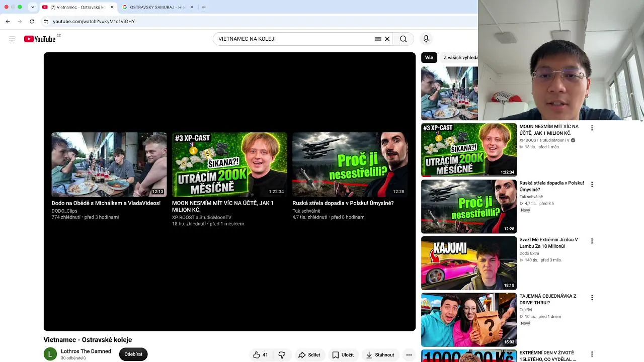Open sidebar UTRÁCÍM 200K MĚSÍČNĚ thumbnail
The width and height of the screenshot is (644, 362).
point(469,150)
